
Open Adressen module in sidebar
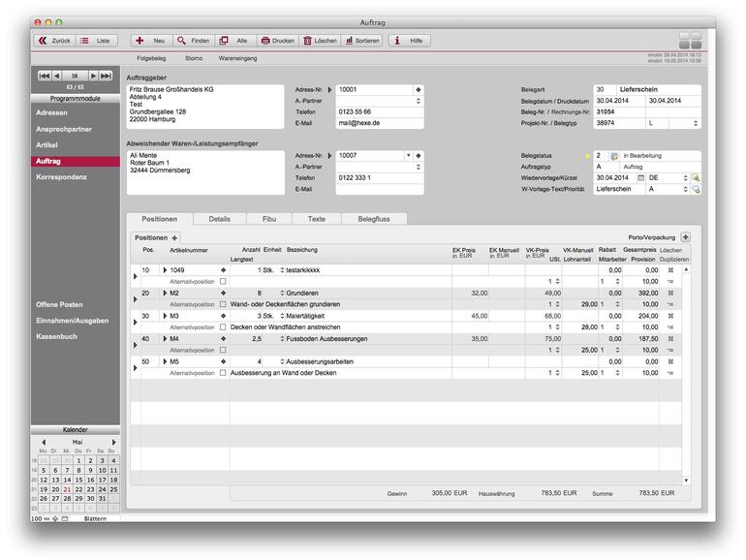51,113
